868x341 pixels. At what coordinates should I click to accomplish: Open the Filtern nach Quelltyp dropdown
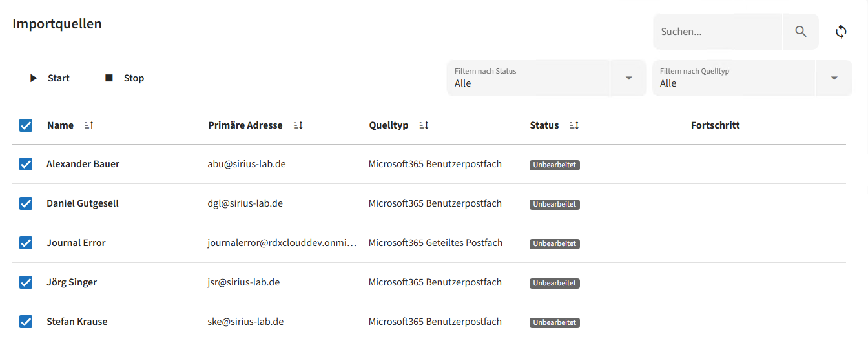point(752,78)
